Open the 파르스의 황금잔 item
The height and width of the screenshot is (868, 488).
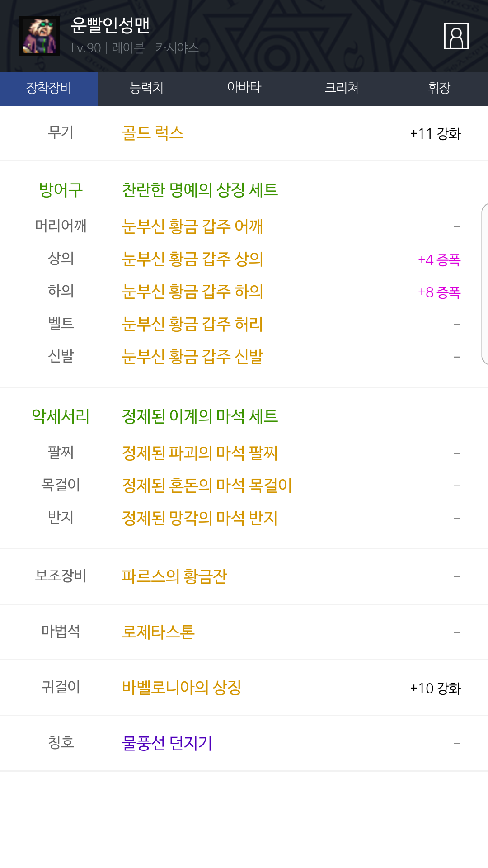coord(174,576)
